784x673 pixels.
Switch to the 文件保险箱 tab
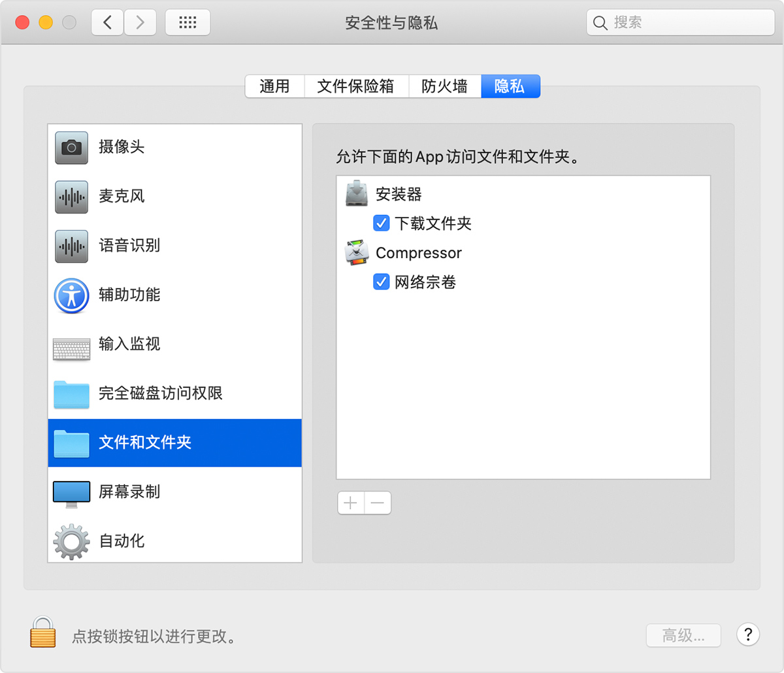pyautogui.click(x=357, y=86)
